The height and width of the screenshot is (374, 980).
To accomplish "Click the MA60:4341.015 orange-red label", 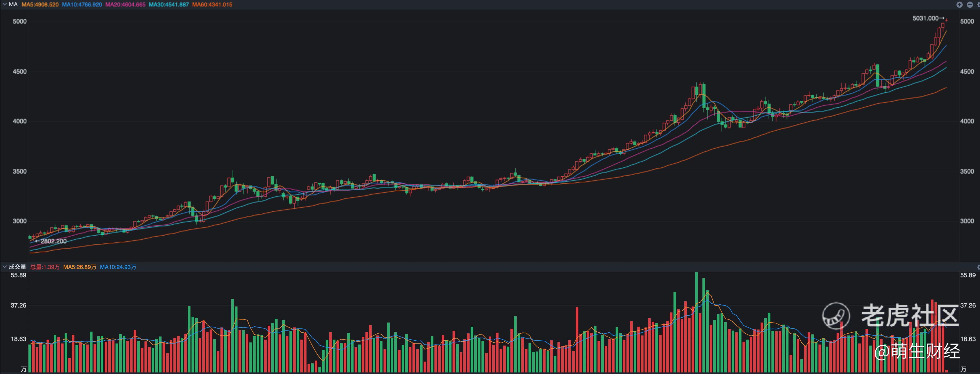I will click(212, 5).
